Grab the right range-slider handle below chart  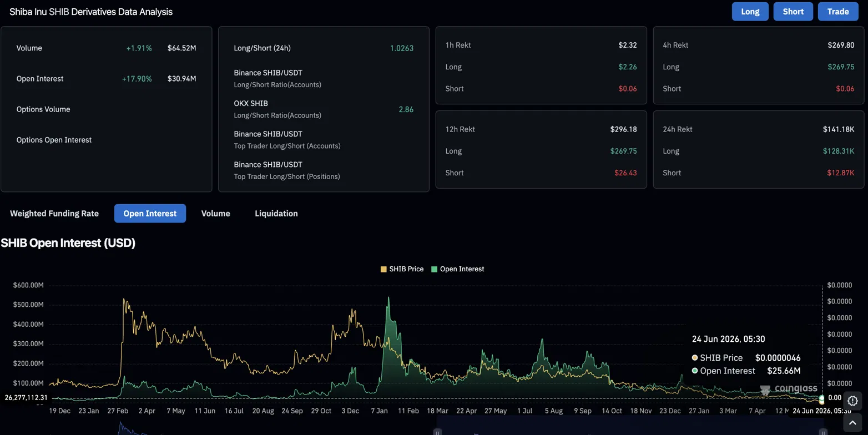coord(823,432)
